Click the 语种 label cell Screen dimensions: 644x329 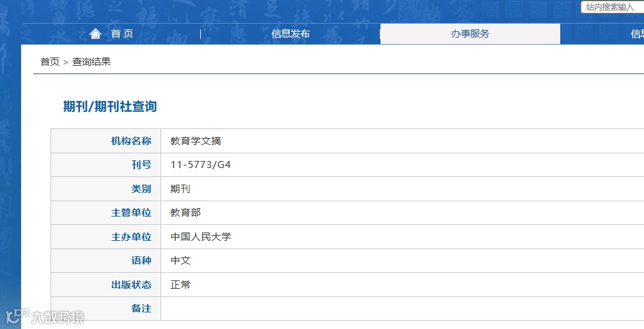coord(106,261)
